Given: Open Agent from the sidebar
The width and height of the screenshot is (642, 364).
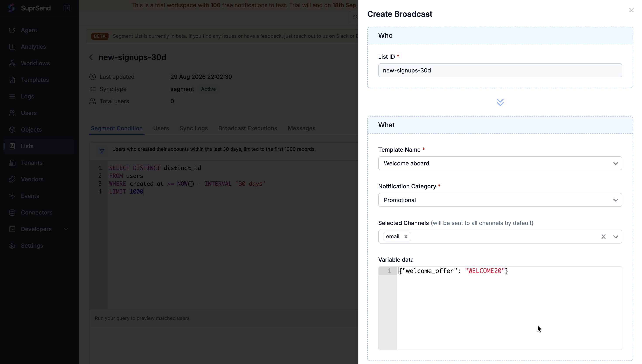Looking at the screenshot, I should coord(39,30).
